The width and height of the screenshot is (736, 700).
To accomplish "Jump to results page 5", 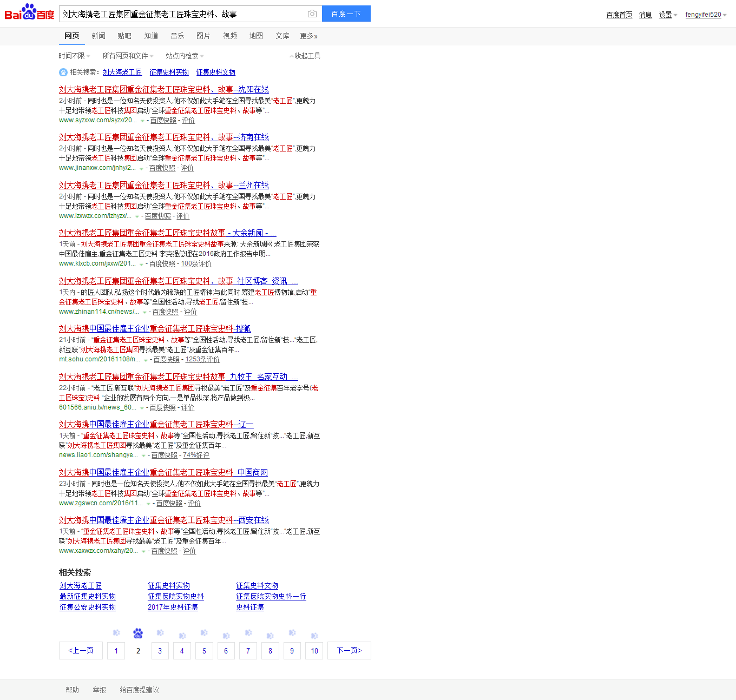I will coord(204,651).
